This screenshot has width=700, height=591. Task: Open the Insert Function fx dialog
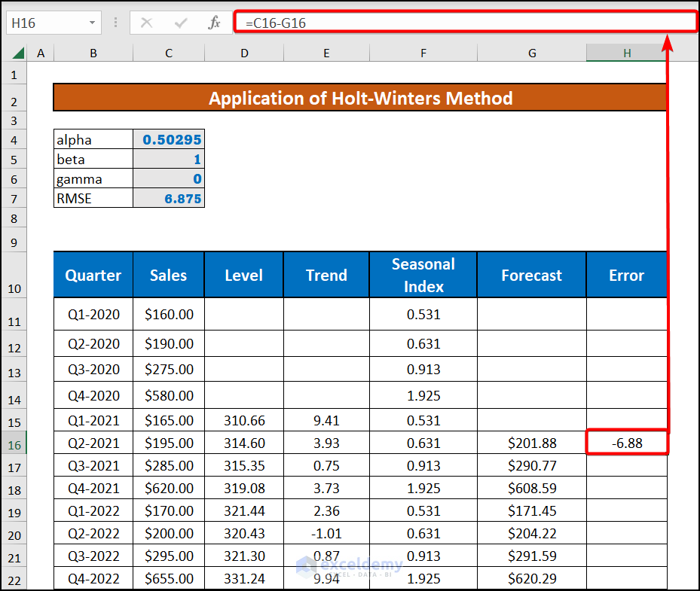pyautogui.click(x=215, y=23)
